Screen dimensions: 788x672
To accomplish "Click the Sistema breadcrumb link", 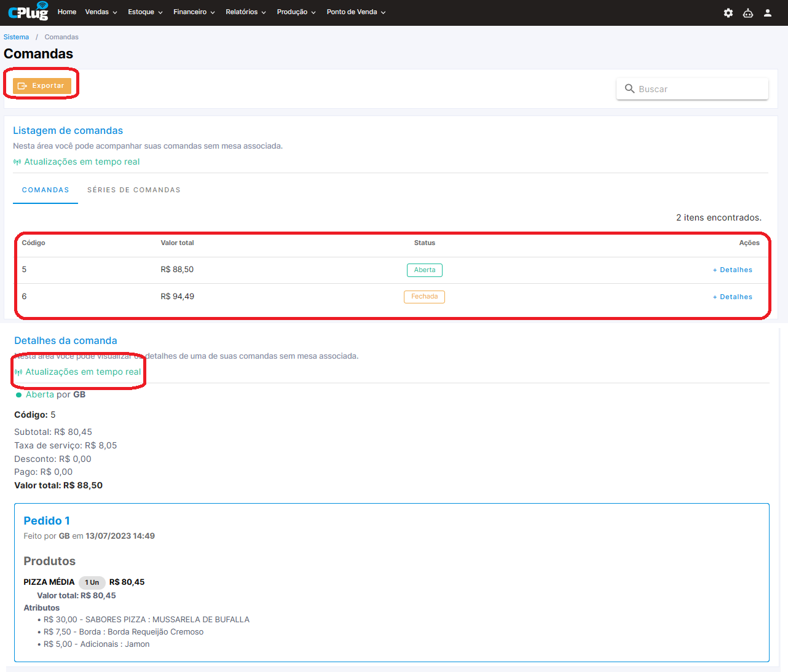I will click(x=16, y=37).
